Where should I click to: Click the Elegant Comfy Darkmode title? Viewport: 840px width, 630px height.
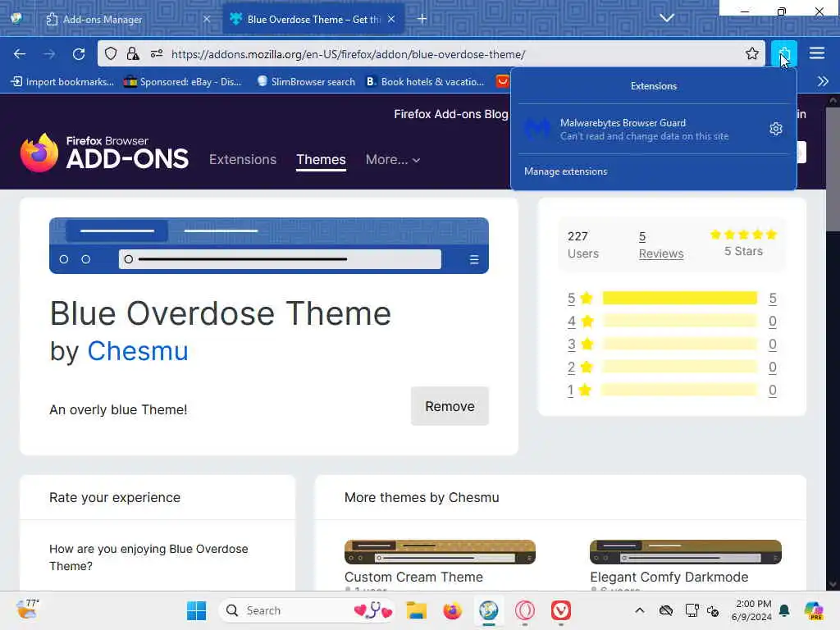669,577
